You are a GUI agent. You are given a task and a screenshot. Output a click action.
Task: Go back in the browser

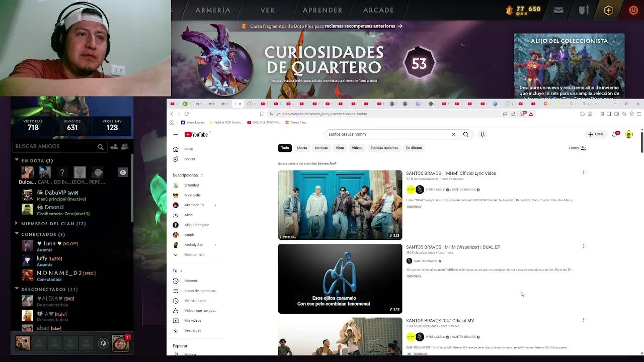(172, 114)
